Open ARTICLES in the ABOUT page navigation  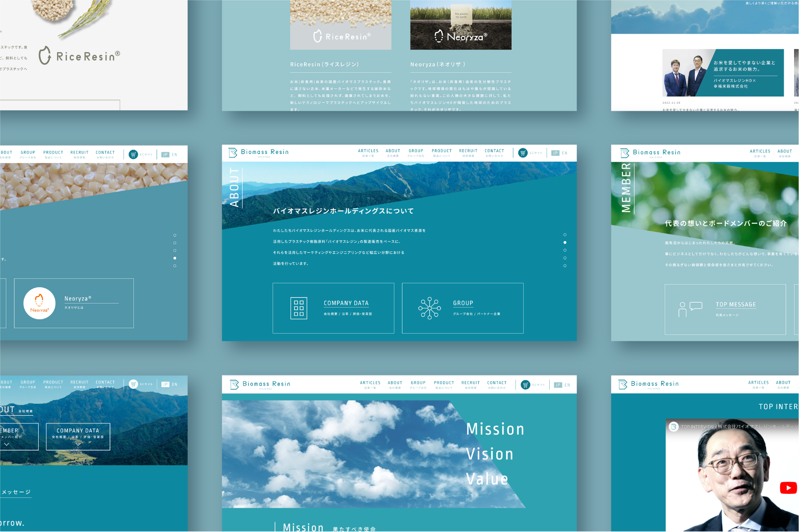(x=368, y=153)
